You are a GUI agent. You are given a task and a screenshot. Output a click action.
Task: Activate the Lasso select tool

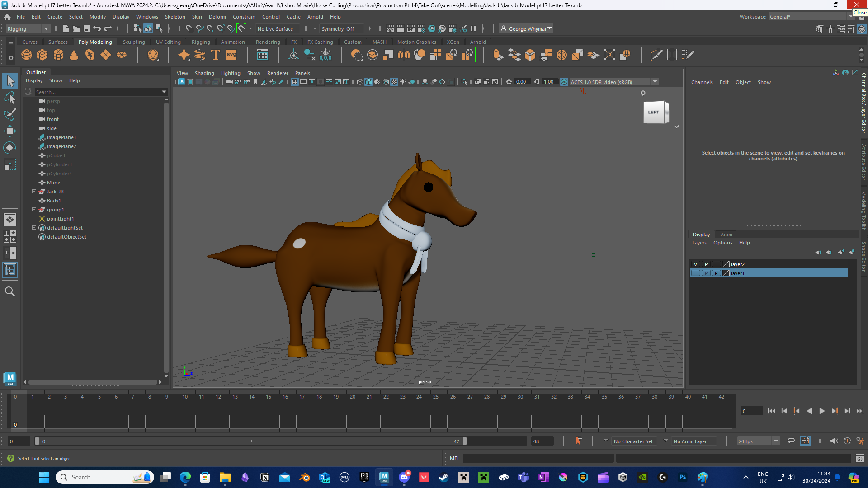pyautogui.click(x=9, y=98)
